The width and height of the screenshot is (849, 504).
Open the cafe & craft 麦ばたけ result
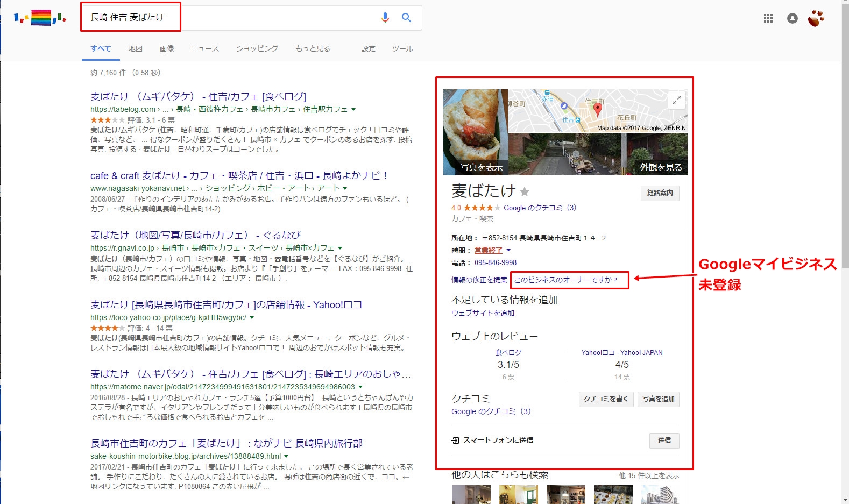[x=239, y=175]
